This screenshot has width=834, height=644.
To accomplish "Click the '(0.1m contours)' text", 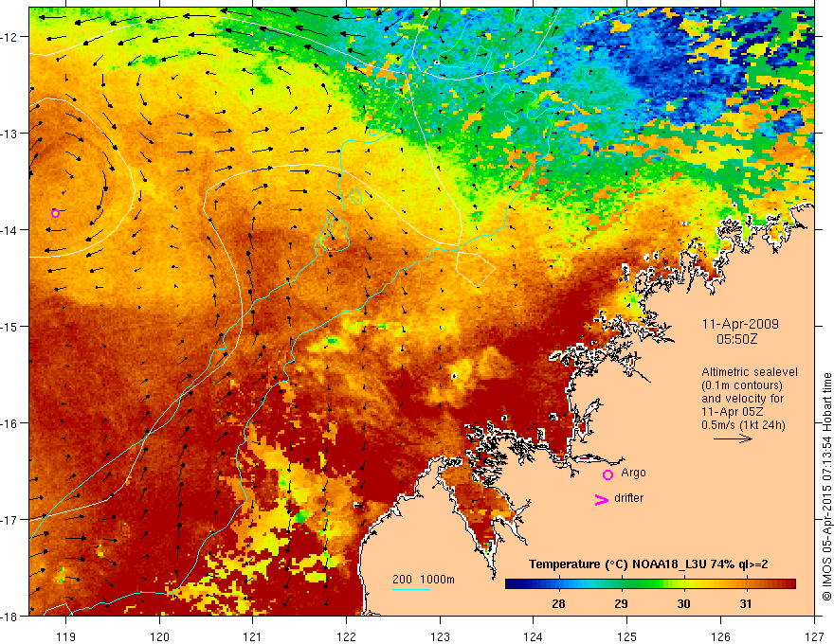I will 742,385.
